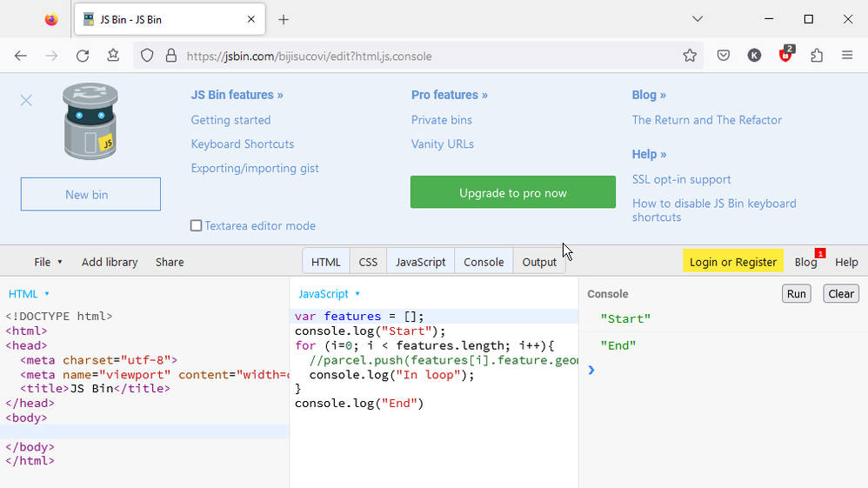
Task: Select the JS Bin - JS Bin browser tab
Action: 170,19
